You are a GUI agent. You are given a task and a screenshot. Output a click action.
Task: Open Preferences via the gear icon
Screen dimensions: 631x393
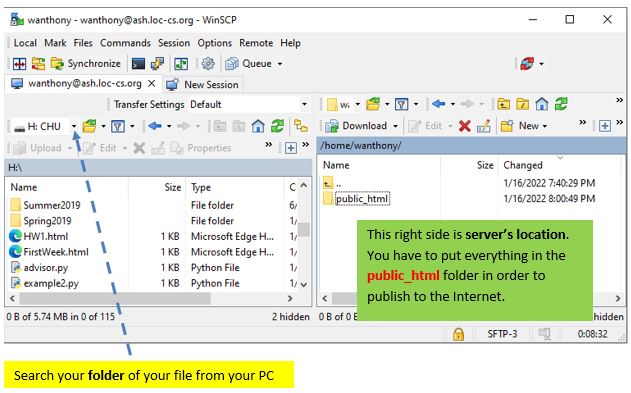coord(208,64)
